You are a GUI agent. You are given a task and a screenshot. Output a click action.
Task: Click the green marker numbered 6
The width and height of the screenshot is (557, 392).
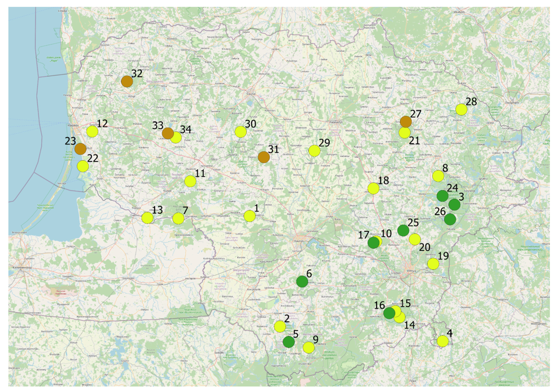coord(302,282)
